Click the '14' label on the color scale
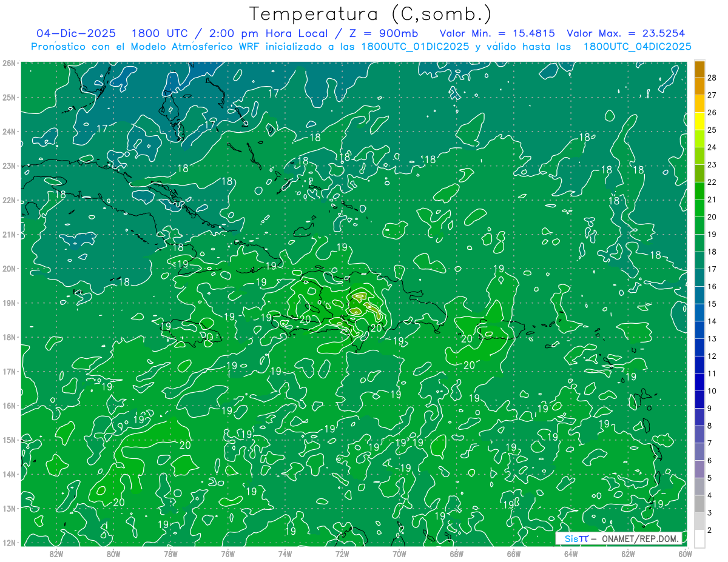728x562 pixels. (x=712, y=321)
